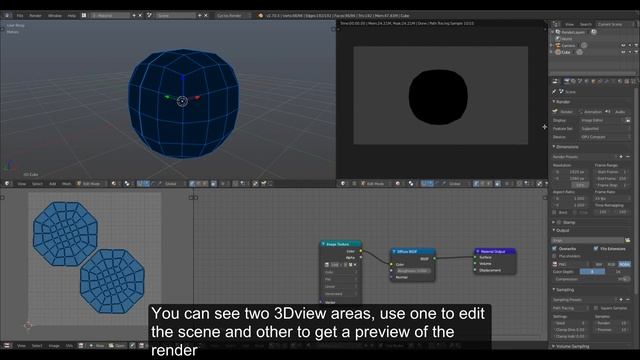640x360 pixels.
Task: Open Edit Mode dropdown in right render viewport
Action: click(x=376, y=184)
